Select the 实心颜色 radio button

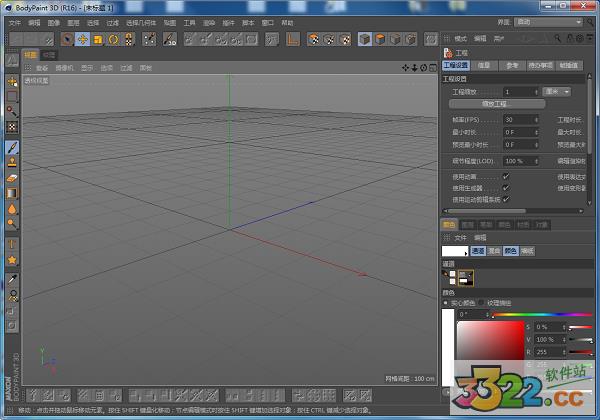[x=446, y=301]
